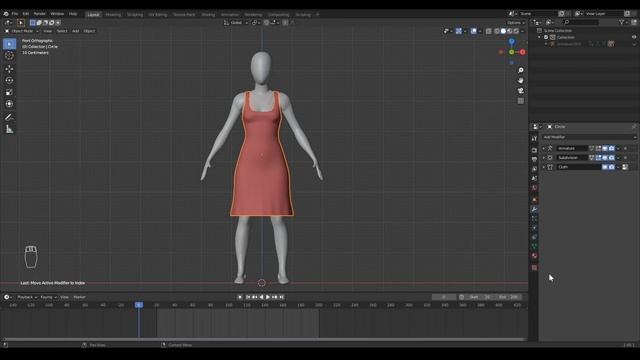Open the Keying dropdown in timeline
The width and height of the screenshot is (640, 360).
pos(48,297)
